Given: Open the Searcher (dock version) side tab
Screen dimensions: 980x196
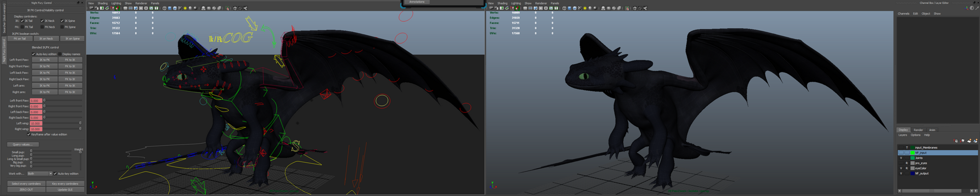Looking at the screenshot, I should pos(4,18).
